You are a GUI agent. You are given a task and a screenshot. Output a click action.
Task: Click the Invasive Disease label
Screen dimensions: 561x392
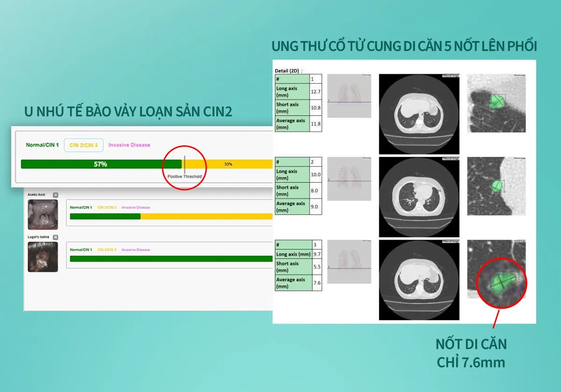click(129, 145)
